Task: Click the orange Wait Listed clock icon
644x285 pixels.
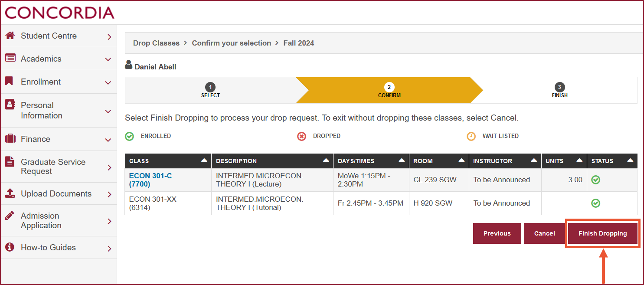Action: (x=471, y=137)
